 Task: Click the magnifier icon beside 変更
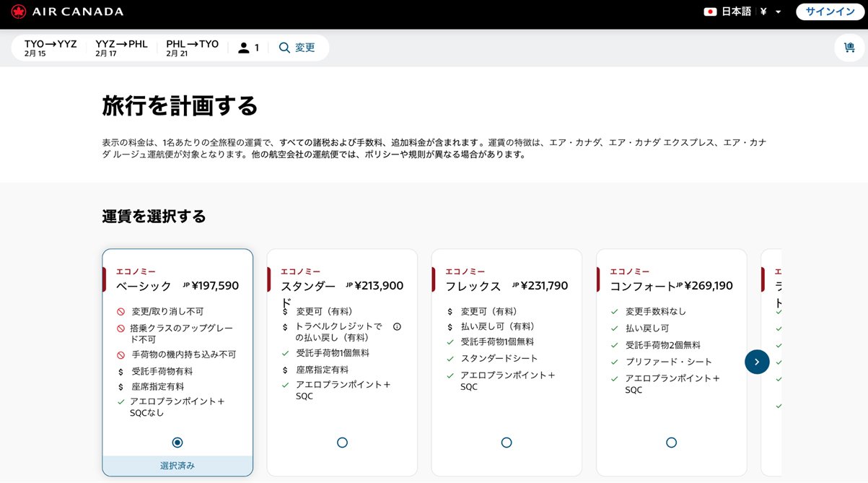pyautogui.click(x=284, y=48)
